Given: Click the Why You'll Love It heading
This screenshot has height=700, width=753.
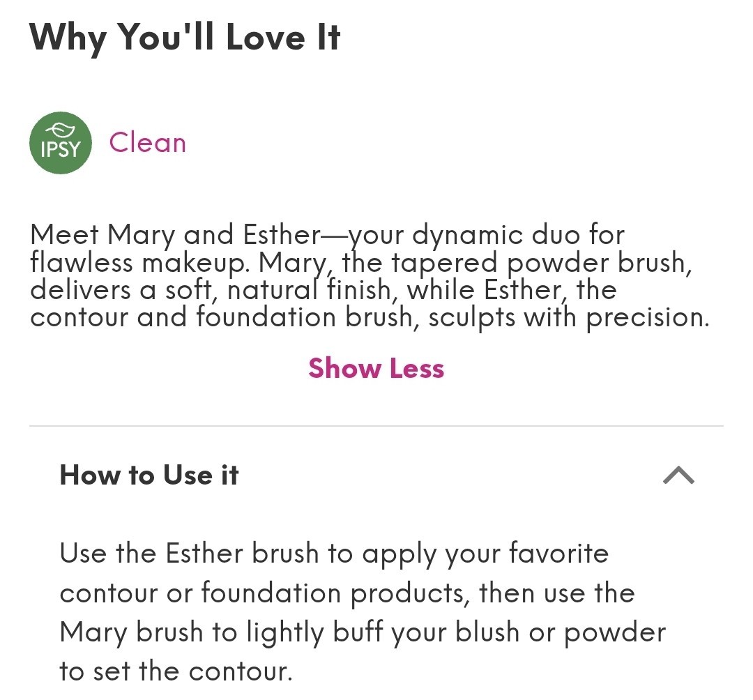Looking at the screenshot, I should [x=185, y=37].
